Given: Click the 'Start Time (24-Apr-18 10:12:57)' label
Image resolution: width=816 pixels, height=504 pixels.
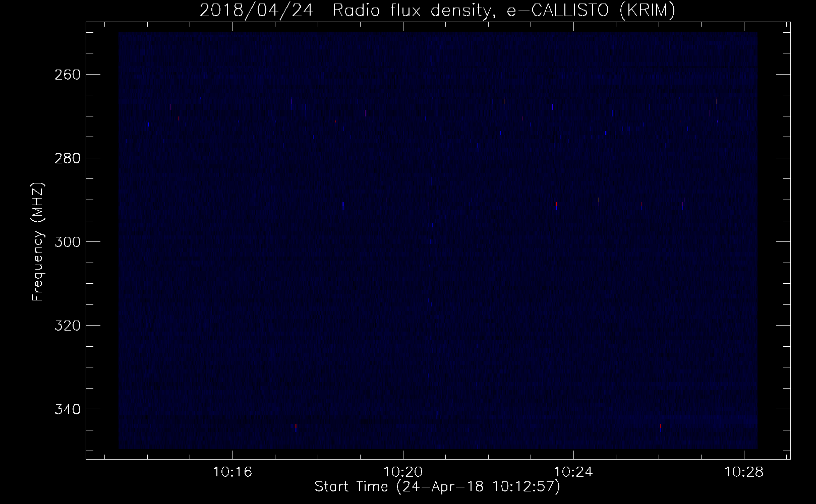Looking at the screenshot, I should [437, 487].
